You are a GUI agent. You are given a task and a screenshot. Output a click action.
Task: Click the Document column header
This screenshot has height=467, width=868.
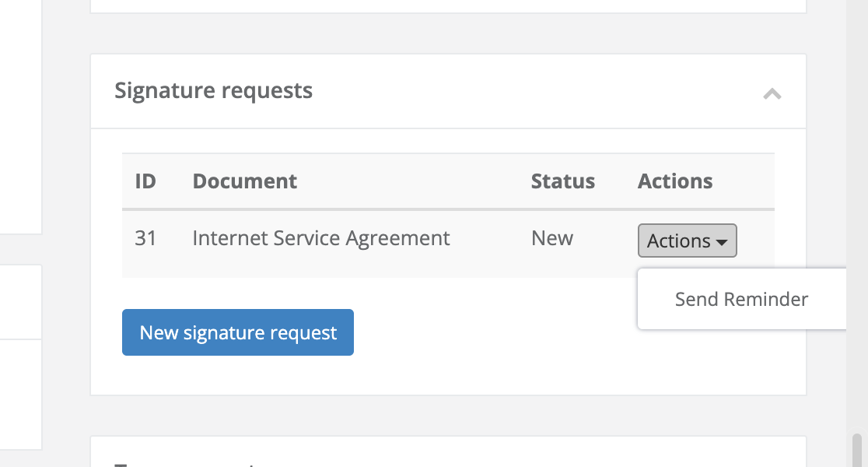[244, 181]
